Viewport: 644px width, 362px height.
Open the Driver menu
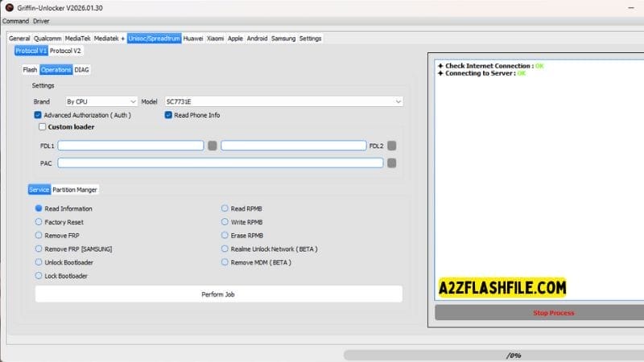(x=41, y=21)
